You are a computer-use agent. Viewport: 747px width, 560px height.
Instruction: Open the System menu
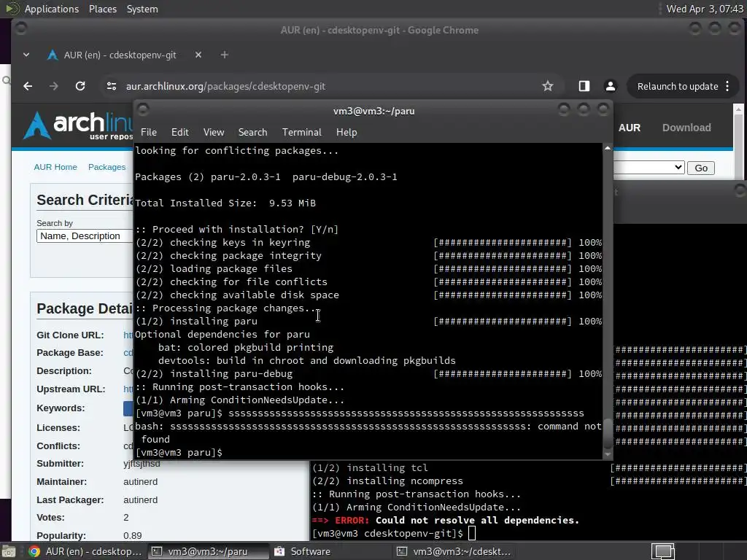click(142, 9)
